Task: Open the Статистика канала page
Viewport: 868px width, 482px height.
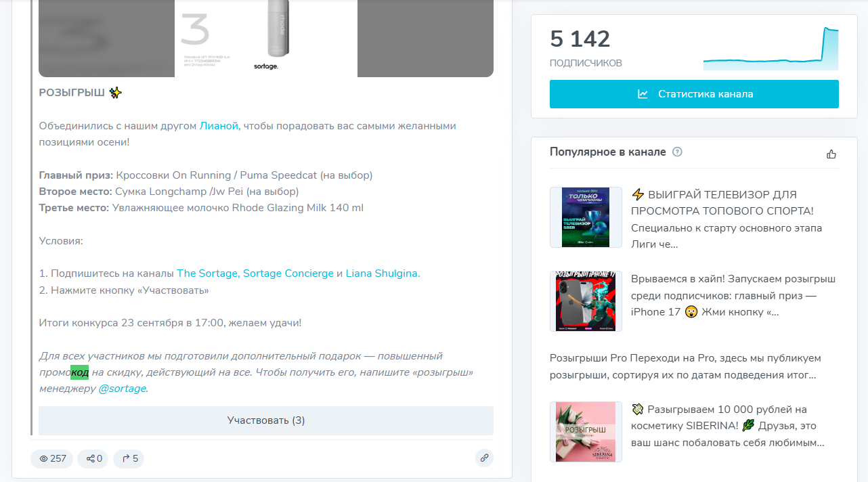Action: click(x=693, y=94)
